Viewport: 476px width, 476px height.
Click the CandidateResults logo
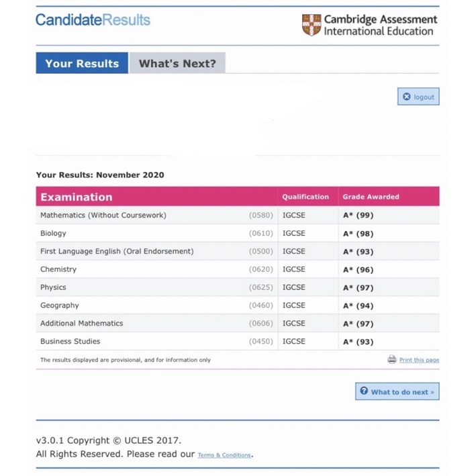93,19
